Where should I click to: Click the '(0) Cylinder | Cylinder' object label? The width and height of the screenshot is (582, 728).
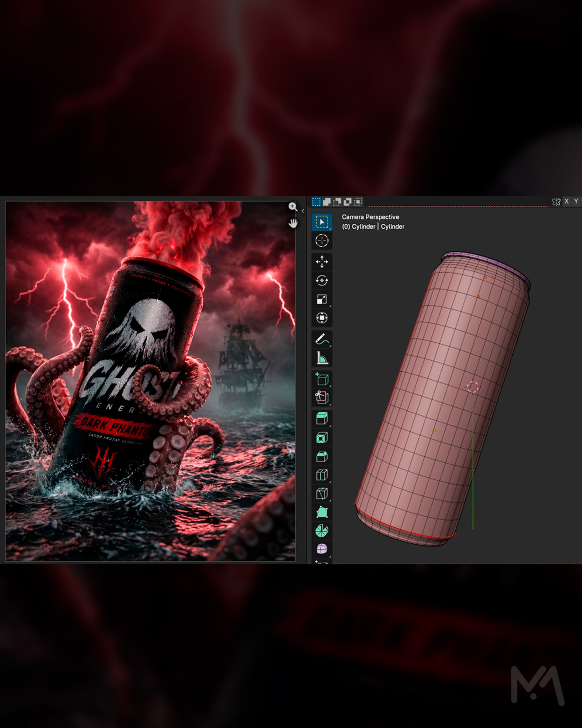coord(373,226)
